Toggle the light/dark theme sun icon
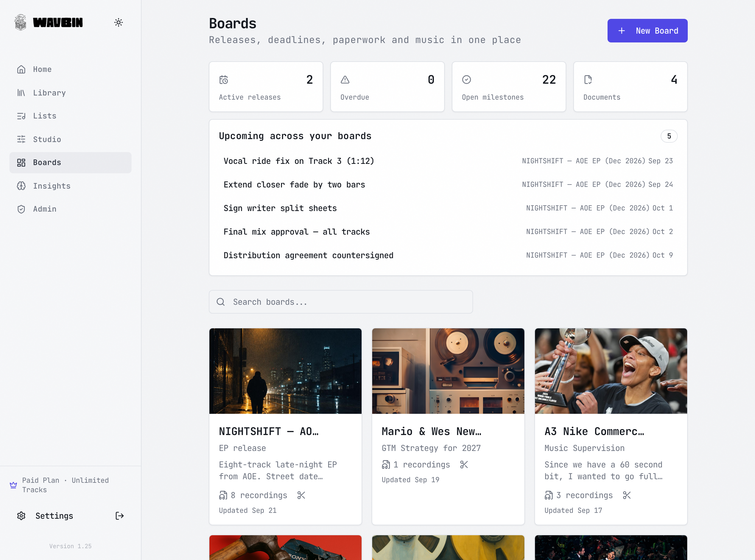Screen dimensions: 755x560 (x=118, y=22)
